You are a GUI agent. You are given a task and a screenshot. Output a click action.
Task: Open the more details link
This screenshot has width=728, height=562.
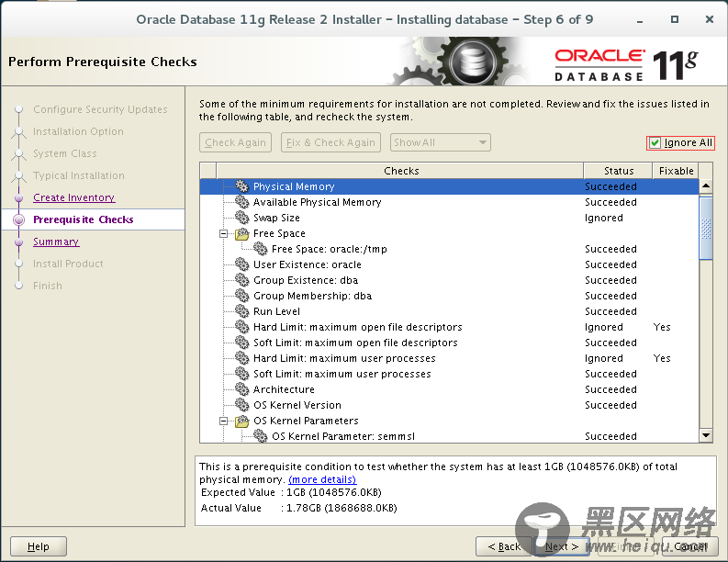[322, 479]
